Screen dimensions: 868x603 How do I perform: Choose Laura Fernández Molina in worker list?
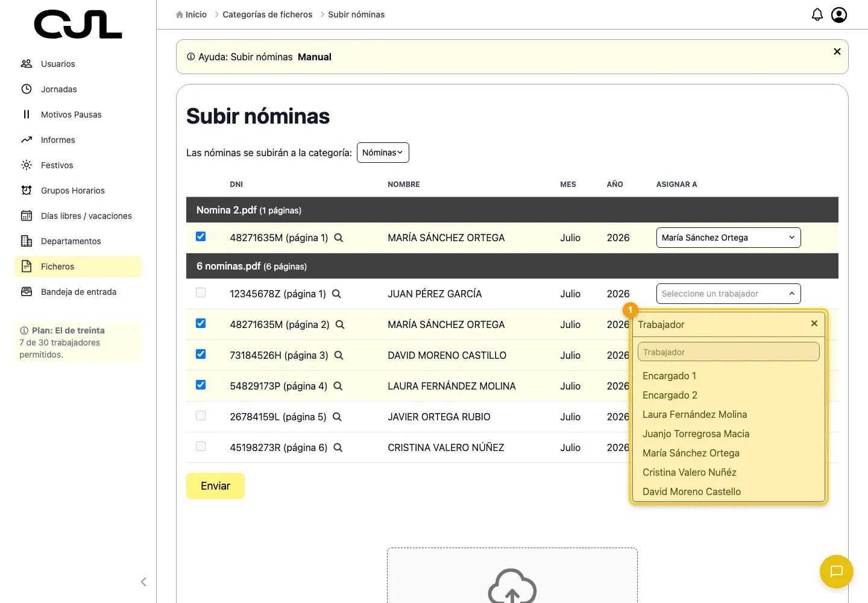(694, 414)
